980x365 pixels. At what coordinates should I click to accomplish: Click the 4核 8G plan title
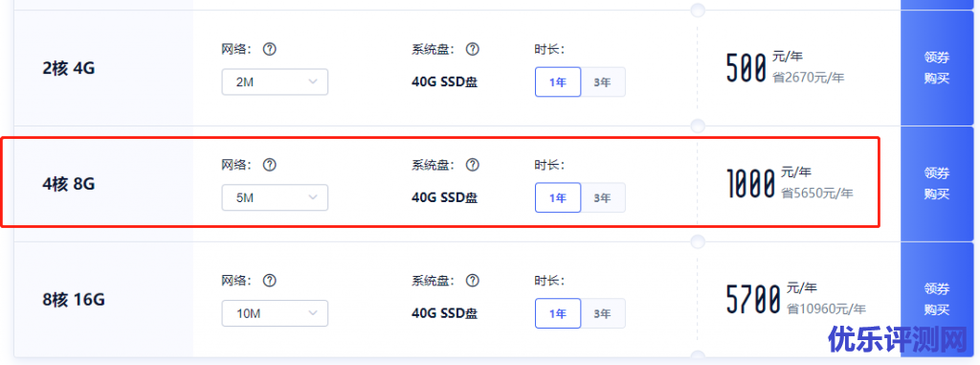pyautogui.click(x=69, y=184)
